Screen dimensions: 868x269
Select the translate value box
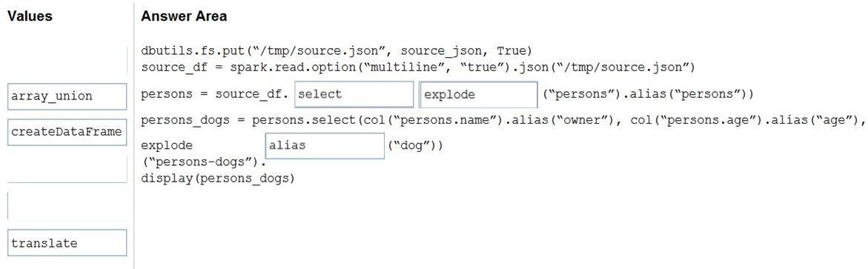(67, 242)
